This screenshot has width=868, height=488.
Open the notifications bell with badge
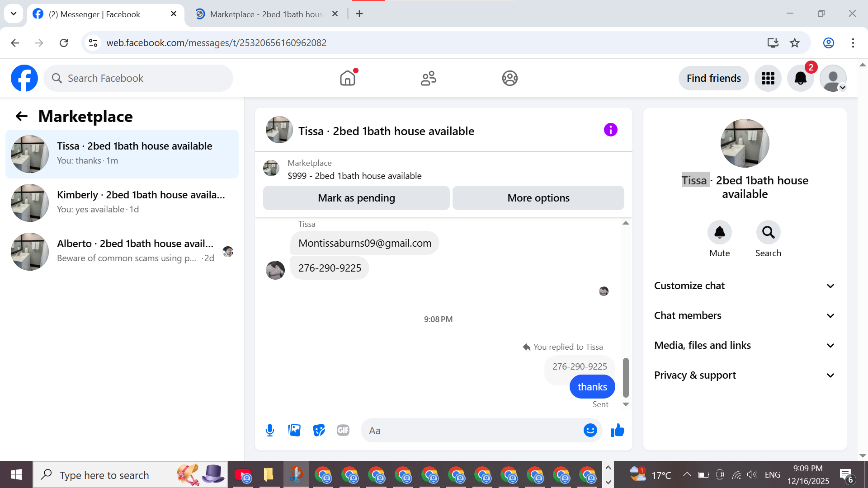coord(801,78)
